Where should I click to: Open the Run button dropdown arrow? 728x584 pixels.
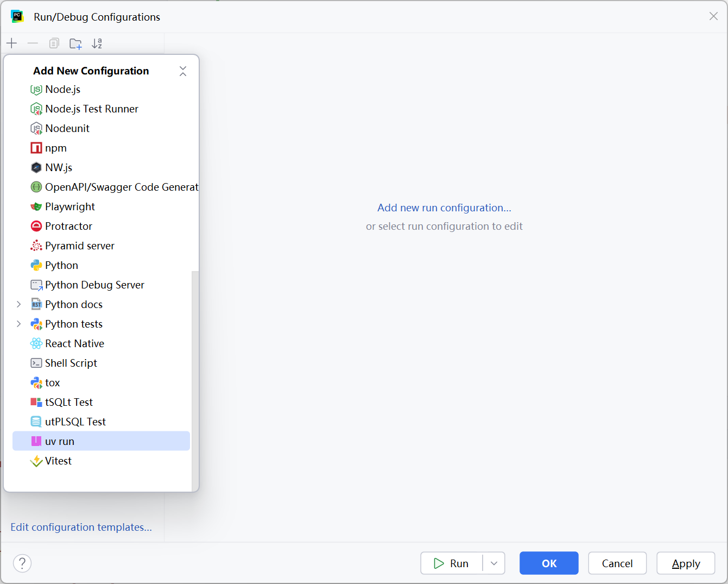[x=494, y=563]
